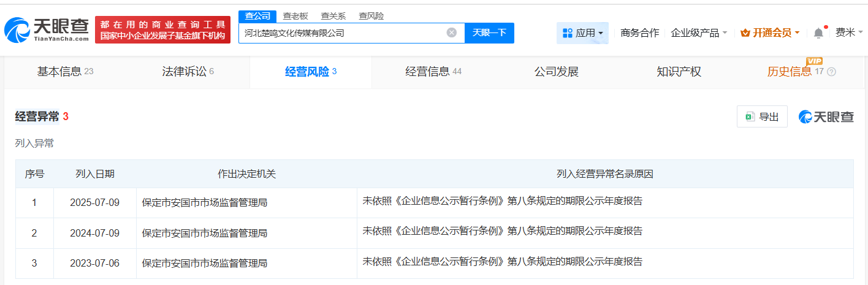Switch to the 知识产权 tab
This screenshot has width=868, height=285.
tap(679, 72)
